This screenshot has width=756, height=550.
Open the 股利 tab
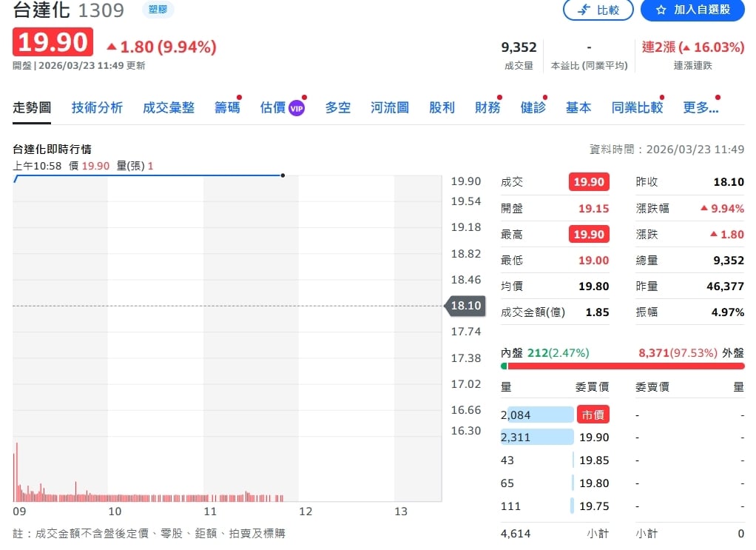click(x=441, y=107)
